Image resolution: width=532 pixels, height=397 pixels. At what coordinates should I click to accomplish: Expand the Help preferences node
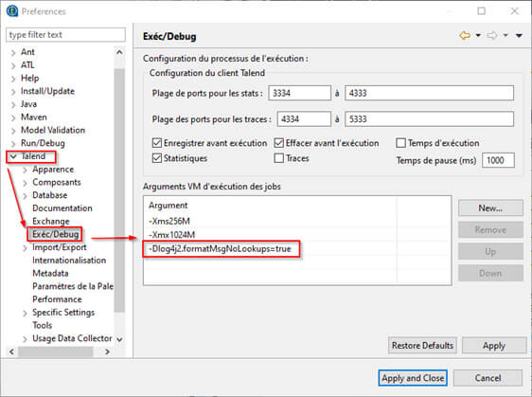tap(13, 79)
